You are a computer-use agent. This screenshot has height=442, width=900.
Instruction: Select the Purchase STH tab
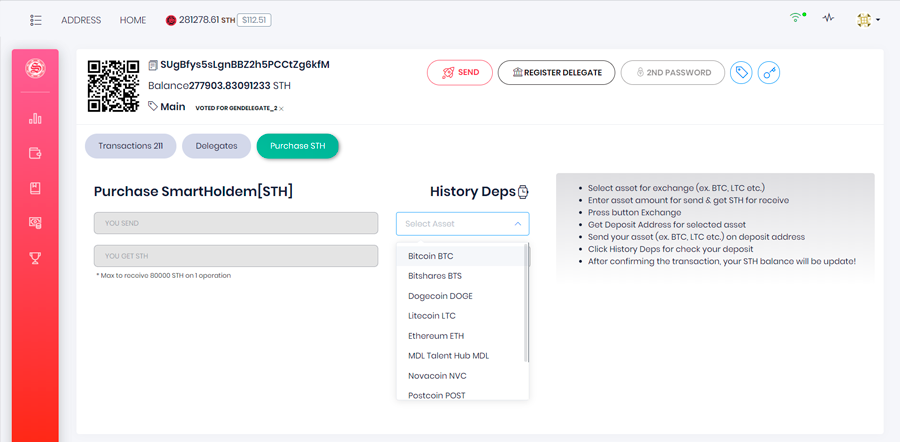coord(298,146)
